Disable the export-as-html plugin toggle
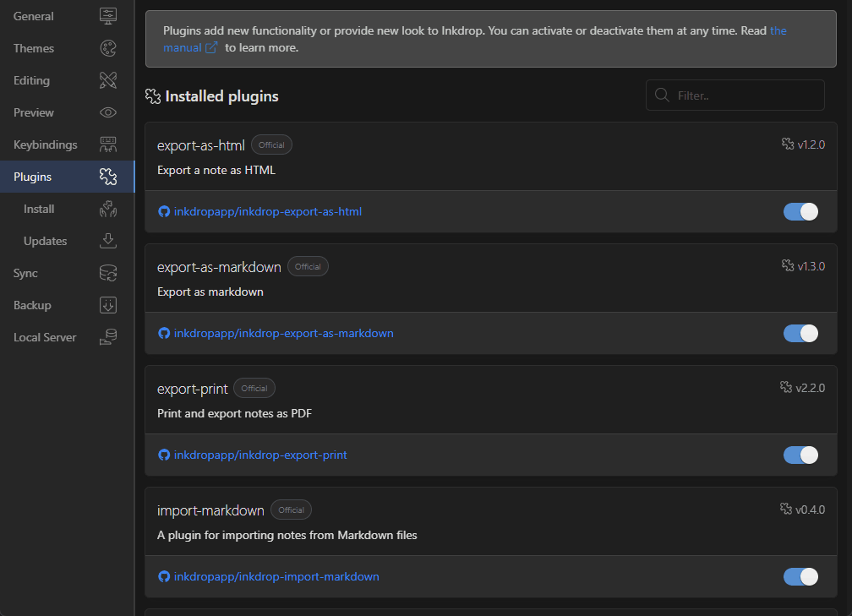Viewport: 852px width, 616px height. tap(800, 211)
